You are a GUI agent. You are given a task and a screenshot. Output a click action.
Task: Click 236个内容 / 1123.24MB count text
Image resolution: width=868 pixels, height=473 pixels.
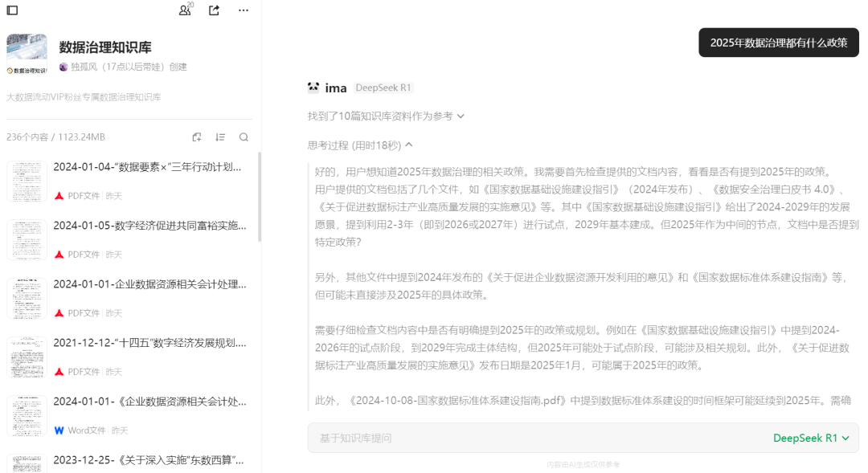pyautogui.click(x=55, y=137)
